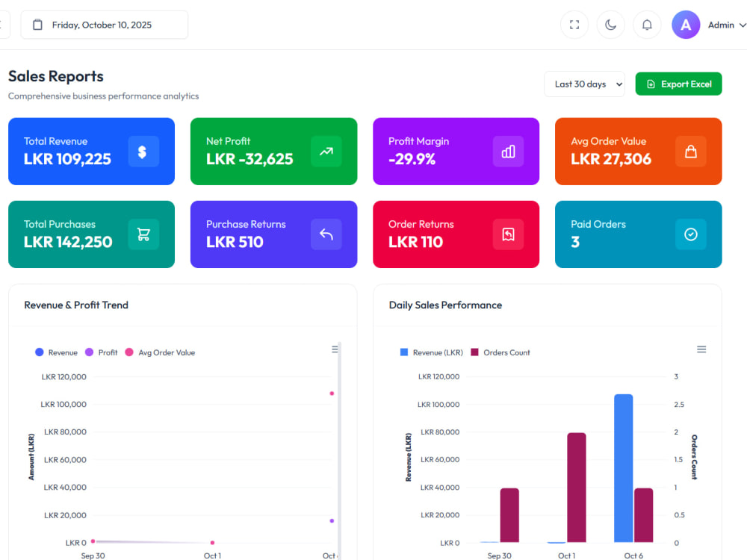Click the Daily Sales Performance title

pos(445,305)
